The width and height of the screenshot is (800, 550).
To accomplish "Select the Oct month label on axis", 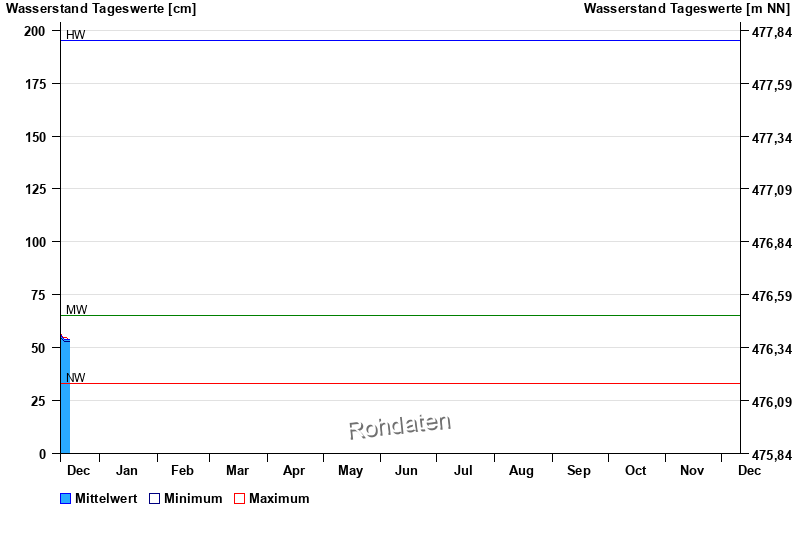I will pyautogui.click(x=635, y=471).
